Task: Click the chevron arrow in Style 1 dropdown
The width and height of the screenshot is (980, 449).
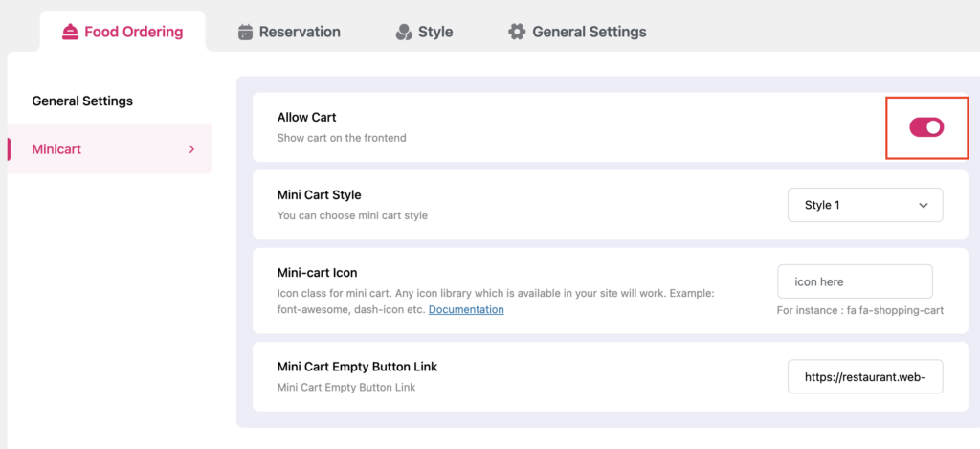Action: coord(924,205)
